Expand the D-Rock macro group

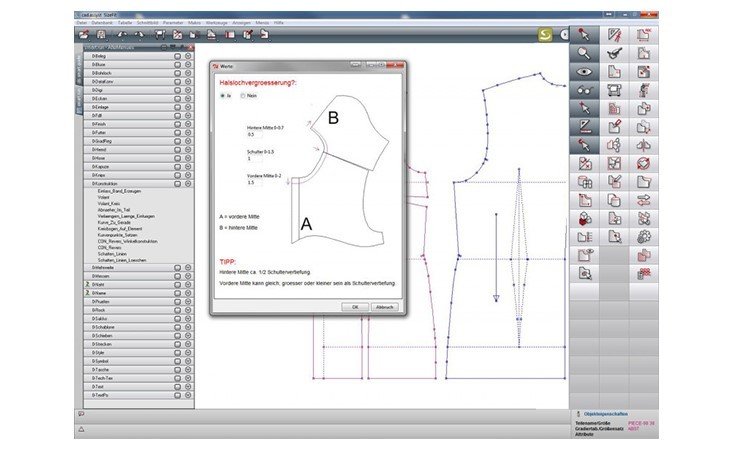coord(187,310)
